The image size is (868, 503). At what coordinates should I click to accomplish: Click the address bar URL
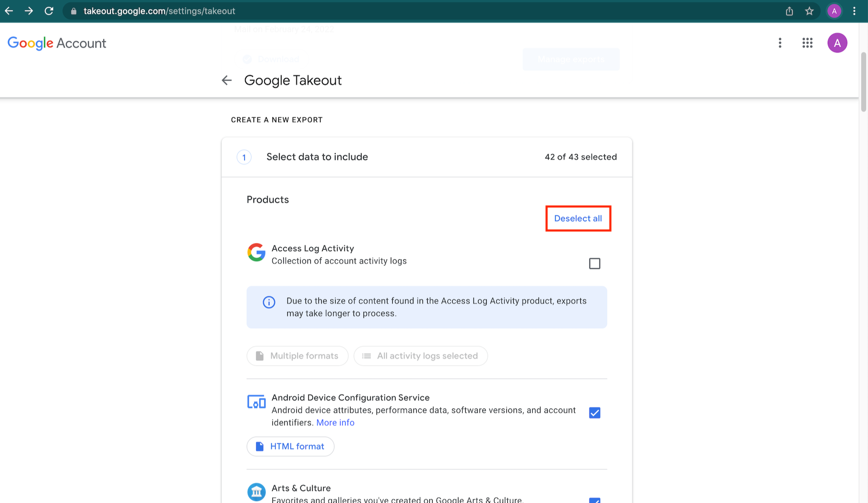click(159, 11)
